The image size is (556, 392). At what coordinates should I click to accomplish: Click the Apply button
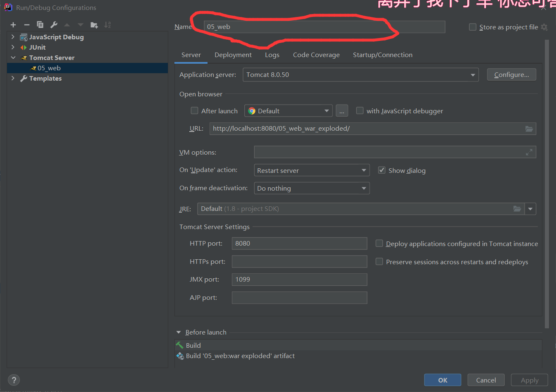click(530, 380)
